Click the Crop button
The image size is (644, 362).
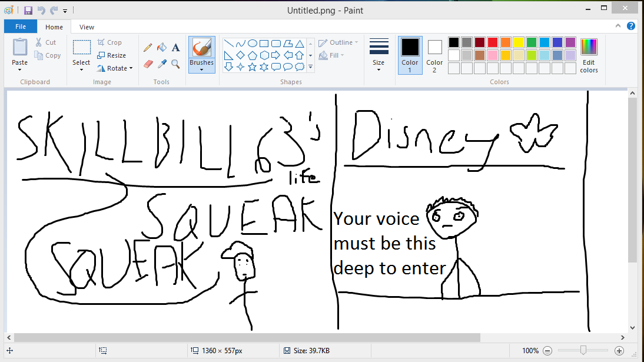(x=109, y=42)
